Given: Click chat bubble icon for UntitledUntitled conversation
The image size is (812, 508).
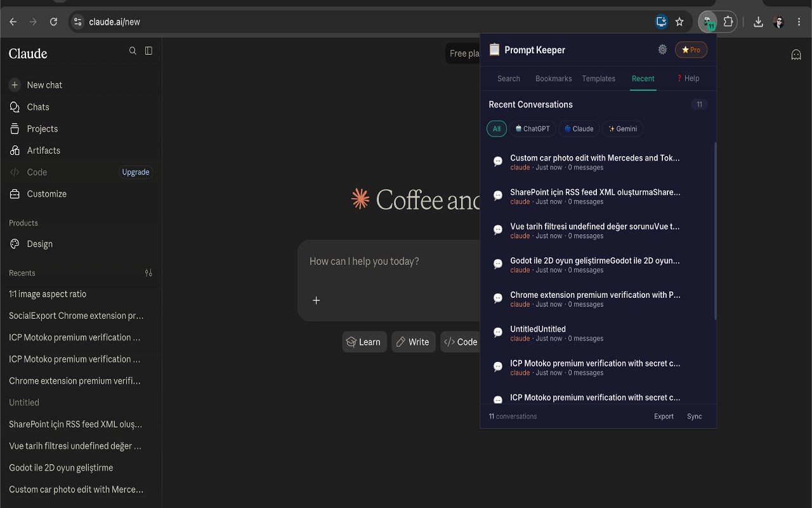Looking at the screenshot, I should click(498, 333).
